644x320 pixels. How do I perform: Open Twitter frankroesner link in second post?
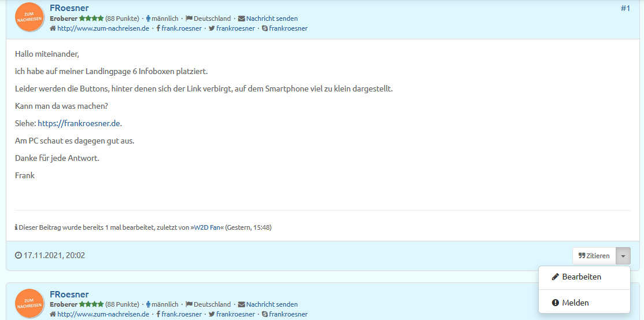(x=235, y=314)
